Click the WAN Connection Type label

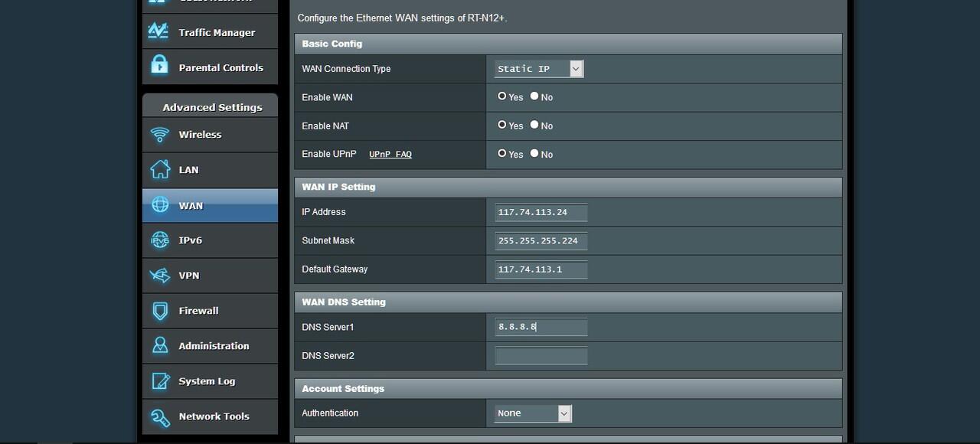pyautogui.click(x=346, y=69)
